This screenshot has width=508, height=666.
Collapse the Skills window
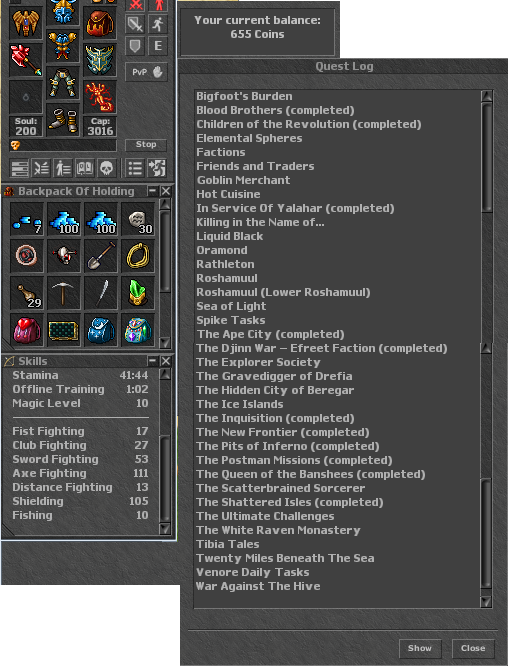point(152,361)
